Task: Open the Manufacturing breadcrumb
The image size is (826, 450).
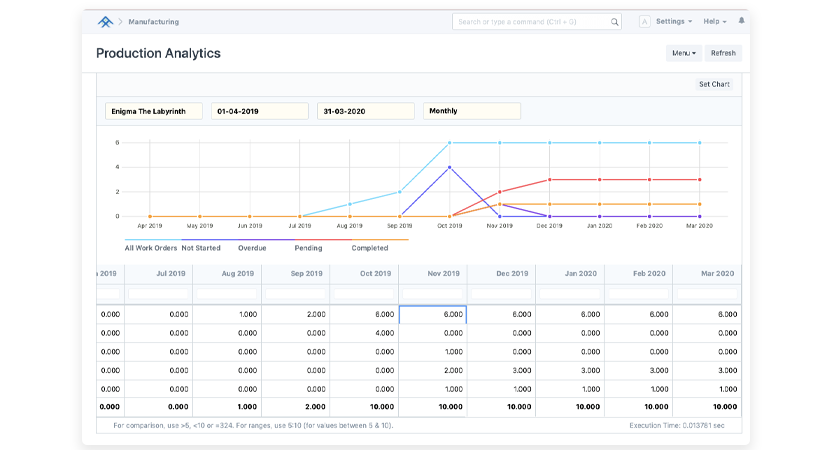Action: click(153, 22)
